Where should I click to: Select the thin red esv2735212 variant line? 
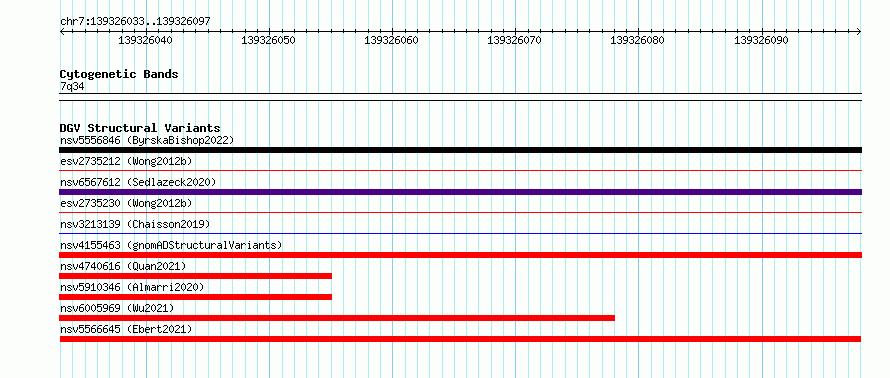point(460,170)
